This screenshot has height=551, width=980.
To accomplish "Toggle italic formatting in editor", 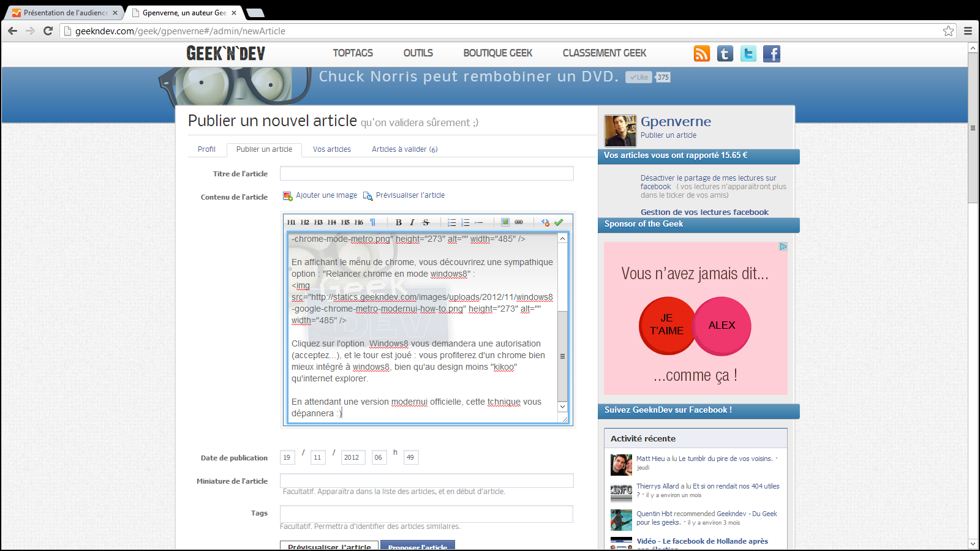I will point(412,222).
